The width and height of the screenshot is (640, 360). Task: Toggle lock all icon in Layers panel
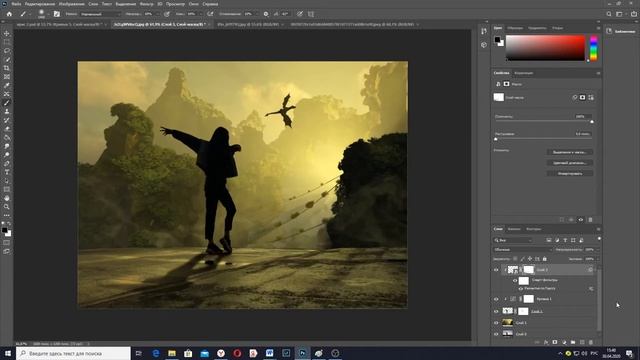pos(544,259)
